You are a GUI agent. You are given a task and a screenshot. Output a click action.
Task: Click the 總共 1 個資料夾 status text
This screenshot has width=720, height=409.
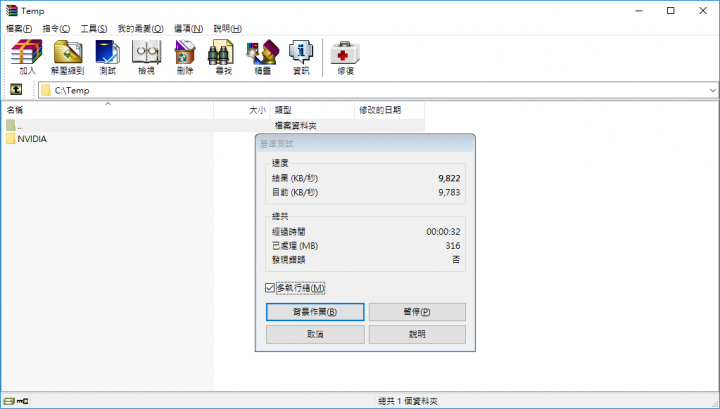(x=408, y=401)
